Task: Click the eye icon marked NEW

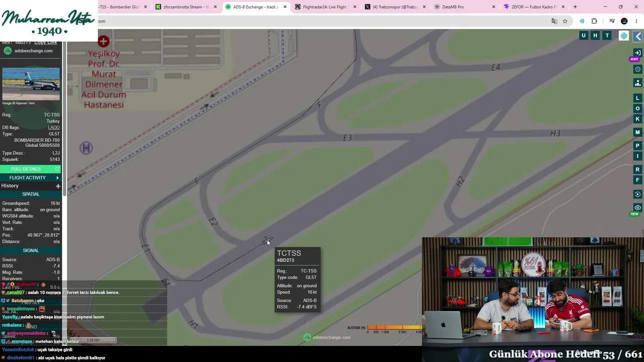Action: point(638,208)
